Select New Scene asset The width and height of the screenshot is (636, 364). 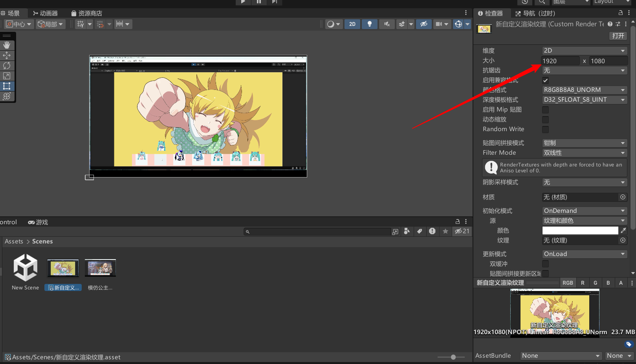point(26,272)
